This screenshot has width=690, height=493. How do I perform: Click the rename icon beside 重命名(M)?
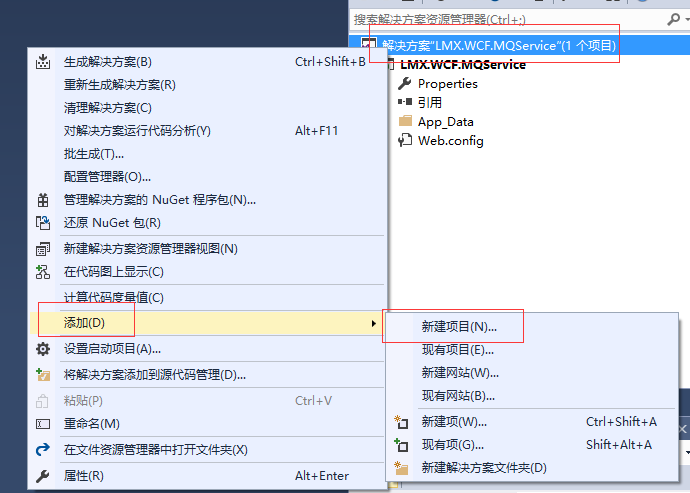point(43,424)
